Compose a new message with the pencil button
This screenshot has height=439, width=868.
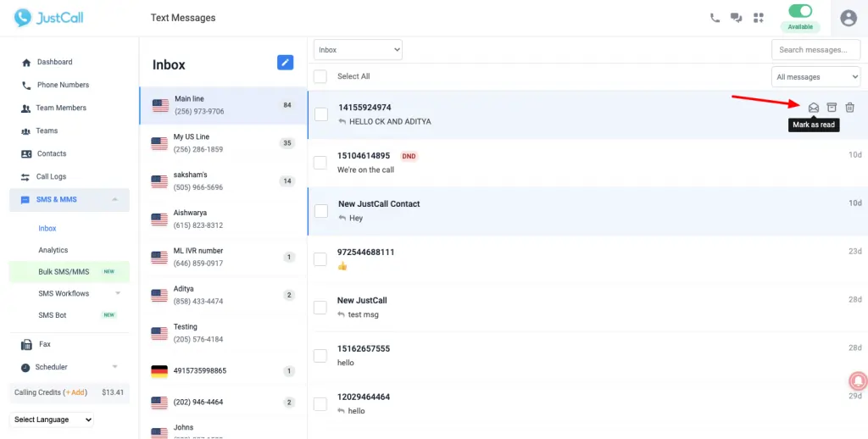pos(285,63)
